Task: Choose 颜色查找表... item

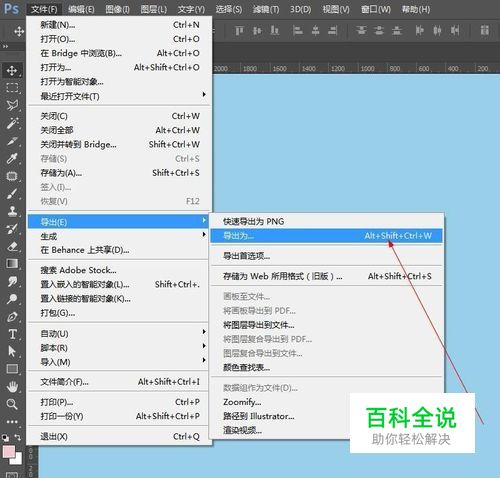Action: coord(327,367)
